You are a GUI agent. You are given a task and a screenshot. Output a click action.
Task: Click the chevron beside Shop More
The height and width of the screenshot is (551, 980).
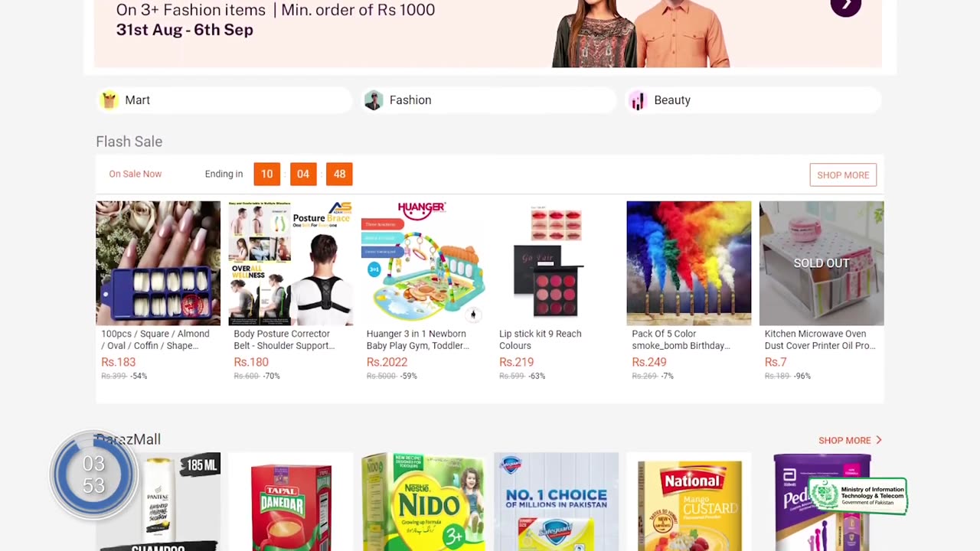pos(879,440)
